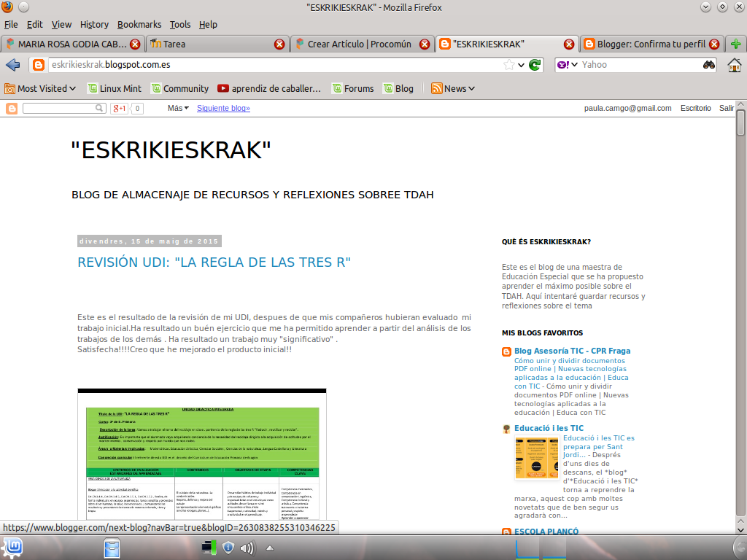Open the Bookmarks menu
The width and height of the screenshot is (747, 560).
[139, 24]
